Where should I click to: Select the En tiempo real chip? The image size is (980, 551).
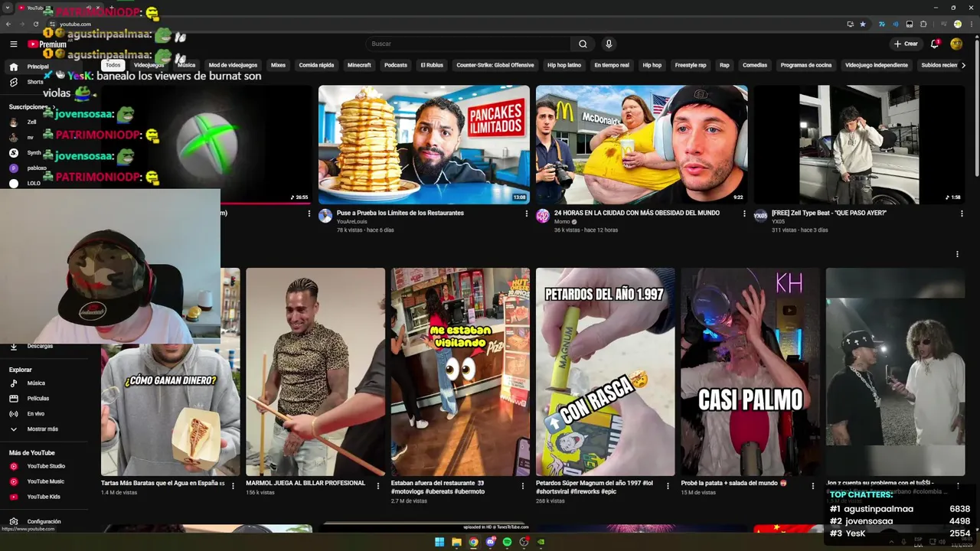click(x=612, y=65)
